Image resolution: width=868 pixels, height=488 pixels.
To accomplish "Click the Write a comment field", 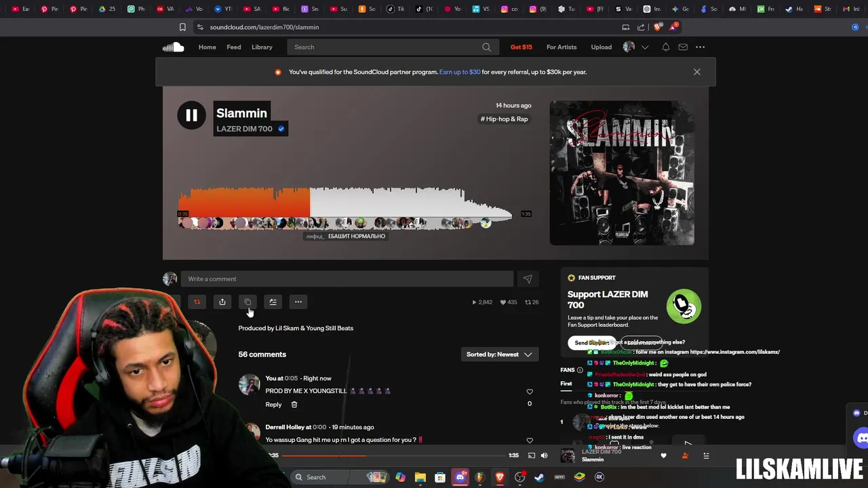I will [347, 279].
